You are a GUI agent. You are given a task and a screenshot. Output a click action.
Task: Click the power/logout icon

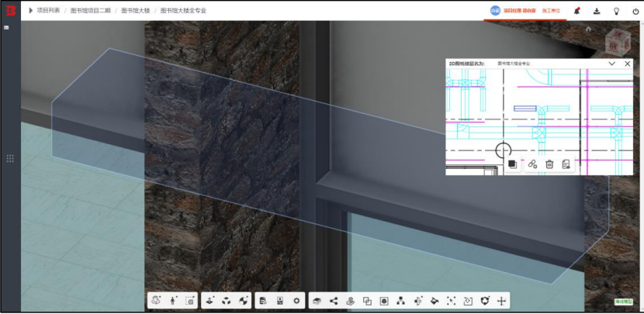pyautogui.click(x=635, y=11)
